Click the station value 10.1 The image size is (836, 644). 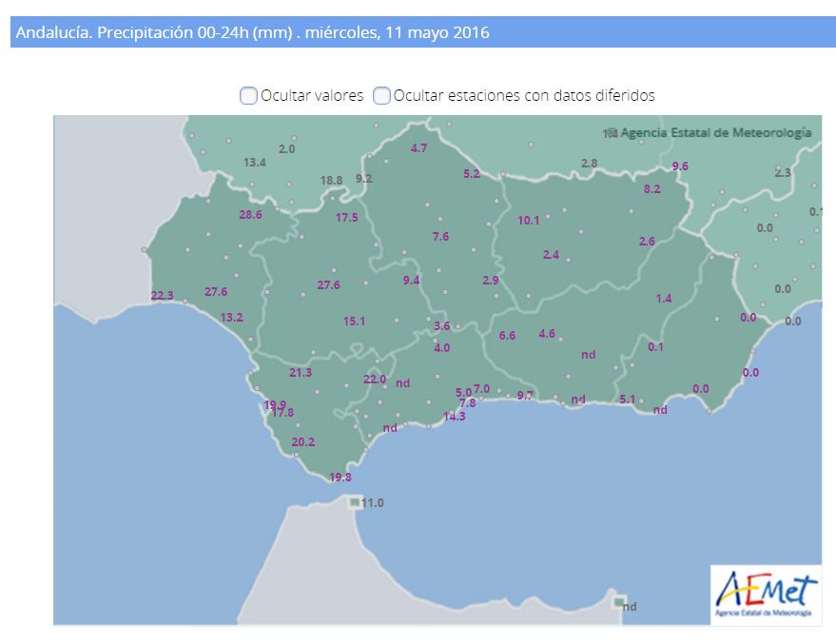click(x=528, y=221)
